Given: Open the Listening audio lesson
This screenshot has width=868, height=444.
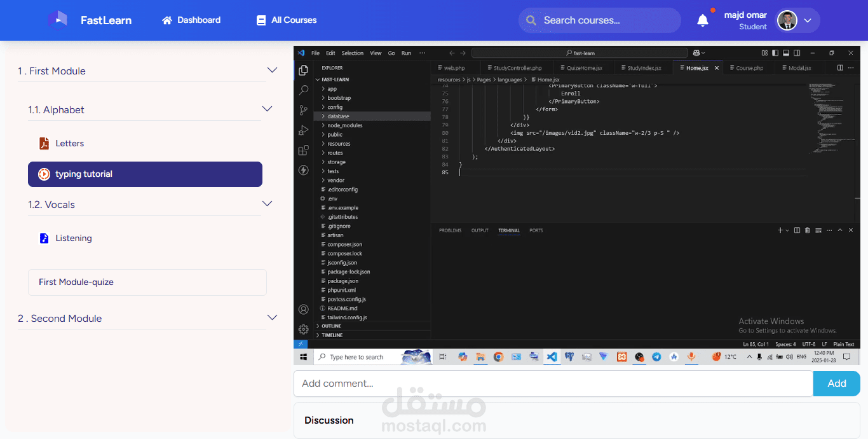Looking at the screenshot, I should click(65, 238).
